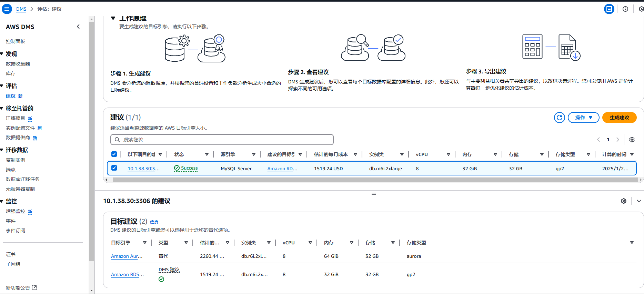Click the horizontal scrollbar of recommendations table
644x294 pixels.
pos(374,180)
